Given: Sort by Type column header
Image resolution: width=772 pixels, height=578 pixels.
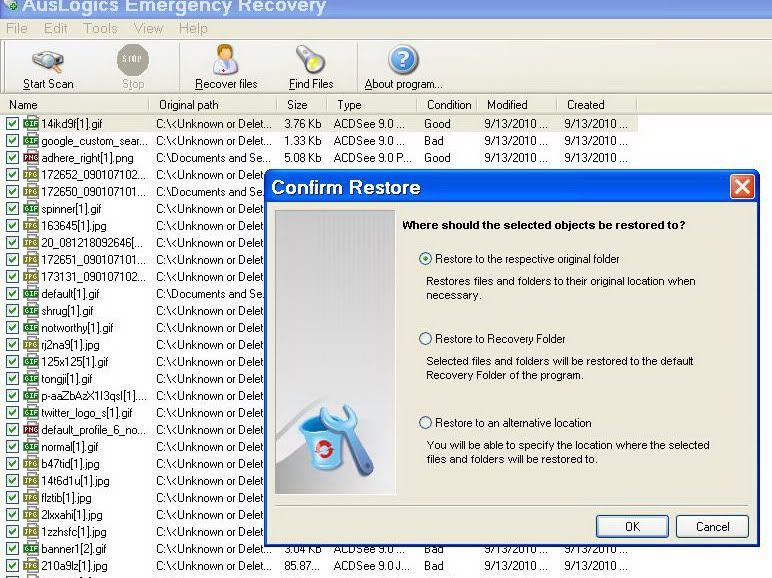Looking at the screenshot, I should (372, 105).
